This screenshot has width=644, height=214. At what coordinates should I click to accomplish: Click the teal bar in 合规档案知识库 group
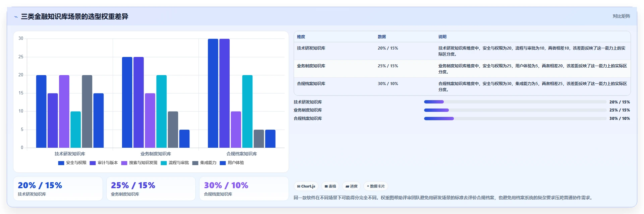pyautogui.click(x=247, y=112)
